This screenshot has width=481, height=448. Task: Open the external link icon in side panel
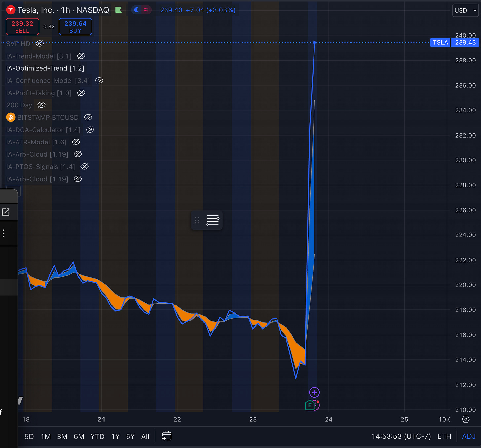click(x=6, y=212)
